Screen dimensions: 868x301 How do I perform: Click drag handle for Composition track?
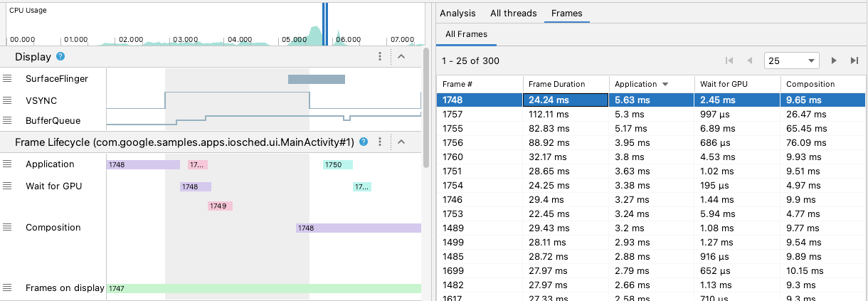(7, 228)
